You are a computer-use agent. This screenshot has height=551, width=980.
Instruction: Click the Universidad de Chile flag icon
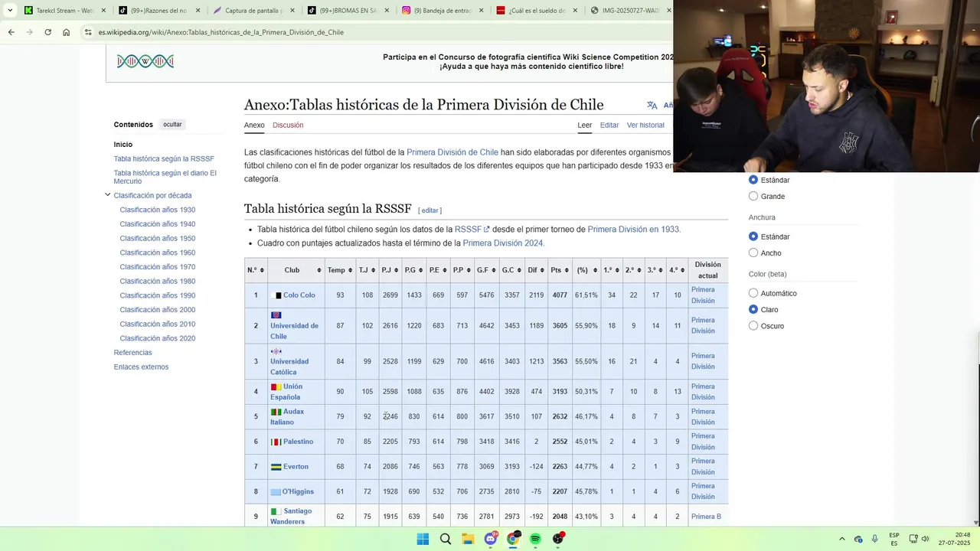(x=276, y=315)
